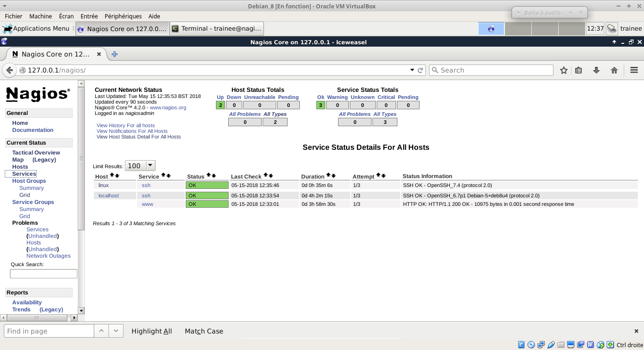The image size is (644, 350).
Task: Close the Nagios Core browser tab
Action: pyautogui.click(x=99, y=54)
